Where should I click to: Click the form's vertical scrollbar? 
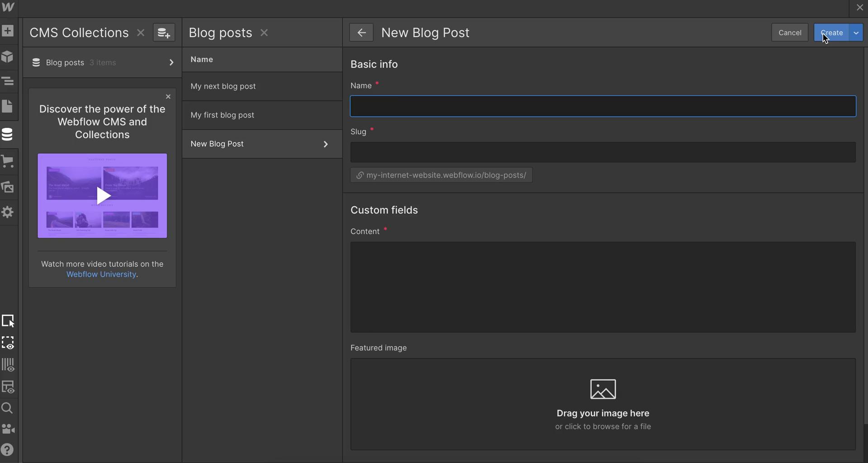(866, 235)
